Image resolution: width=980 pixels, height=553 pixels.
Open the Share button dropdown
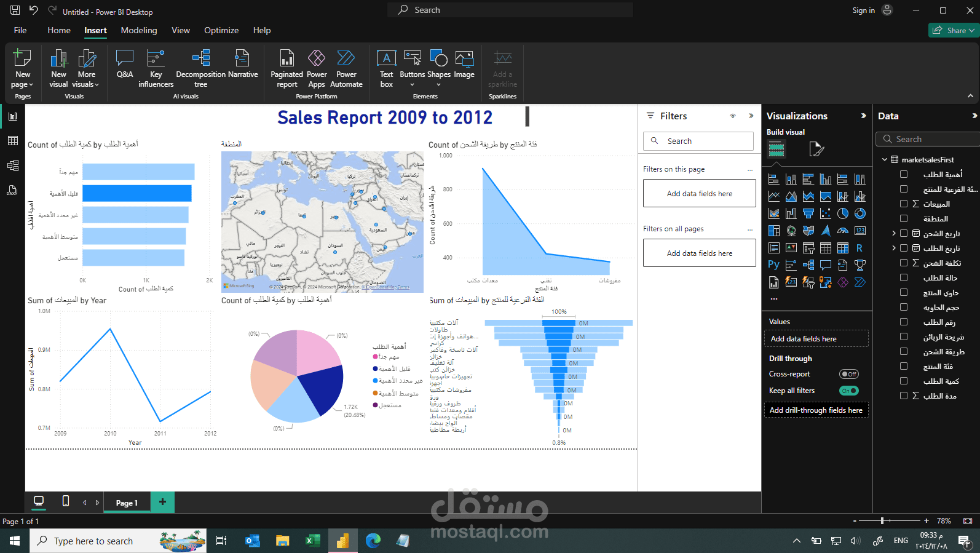point(971,30)
